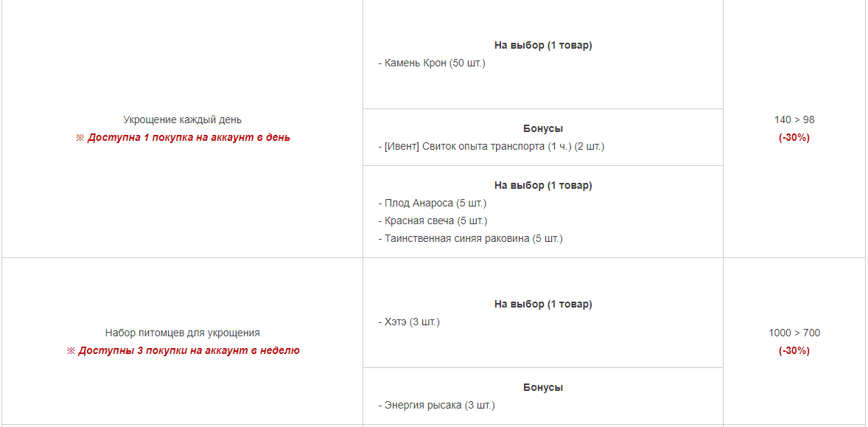Select 'Доступны 3 покупки на аккаунт в неделю' note
The image size is (868, 427).
pyautogui.click(x=182, y=350)
